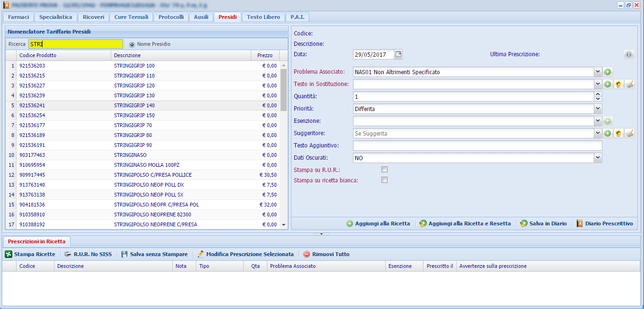Open the Testo Libero tab
This screenshot has height=309, width=644.
(264, 17)
